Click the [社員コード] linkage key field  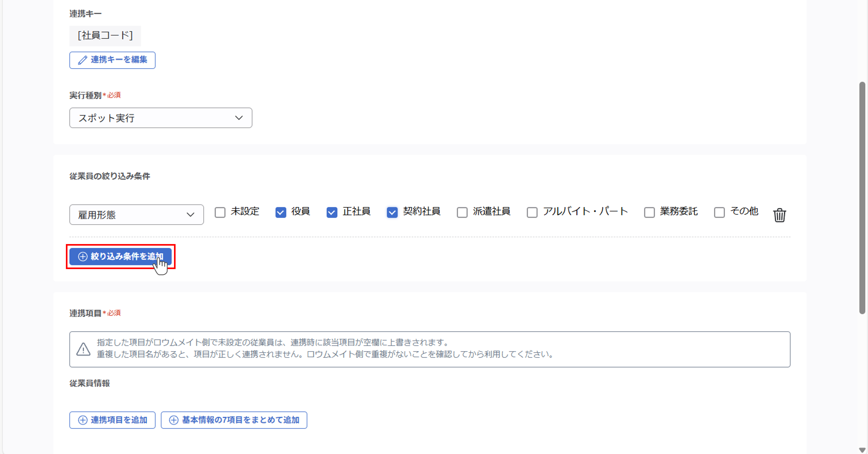105,35
